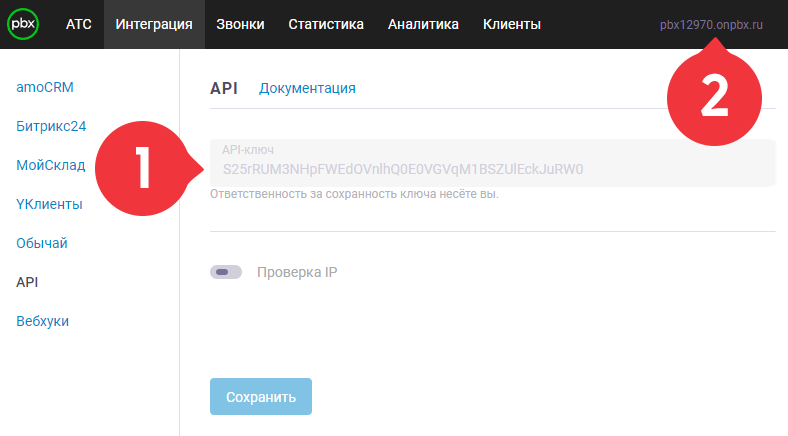Open the МойСклад integration page

click(50, 165)
